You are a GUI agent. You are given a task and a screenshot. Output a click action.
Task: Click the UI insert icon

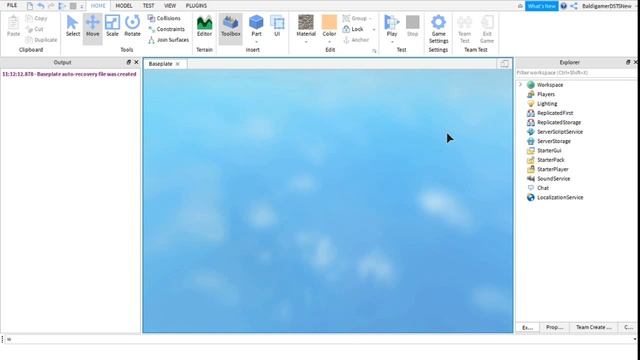tap(277, 26)
